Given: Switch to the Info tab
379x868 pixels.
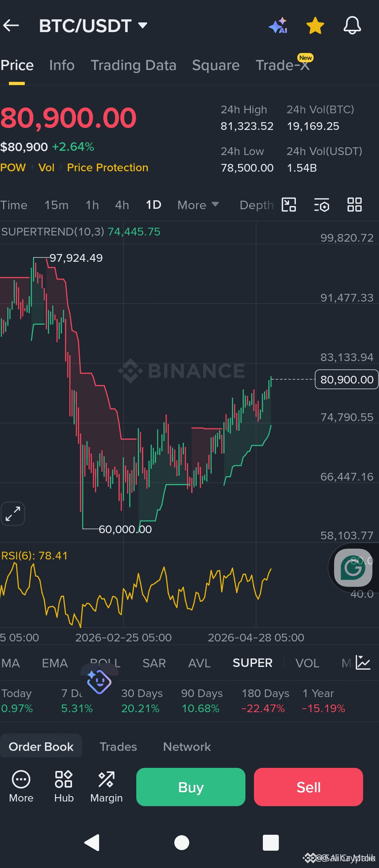Looking at the screenshot, I should click(62, 65).
